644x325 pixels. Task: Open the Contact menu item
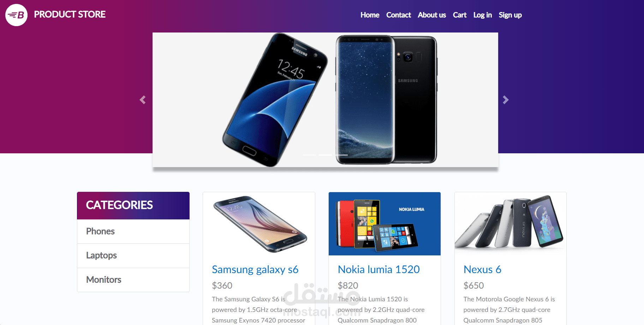(x=399, y=15)
